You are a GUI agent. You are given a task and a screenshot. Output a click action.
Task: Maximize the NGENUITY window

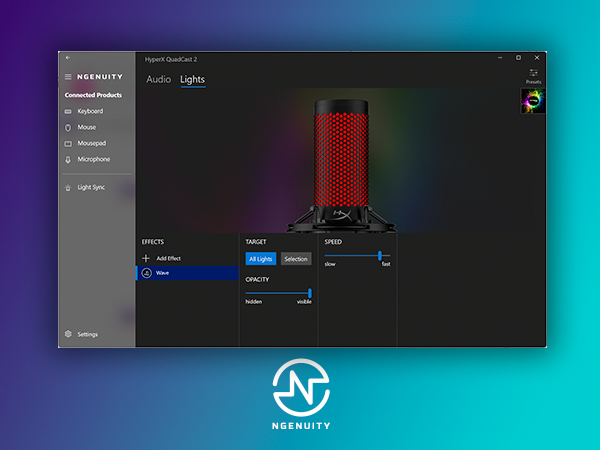point(518,58)
